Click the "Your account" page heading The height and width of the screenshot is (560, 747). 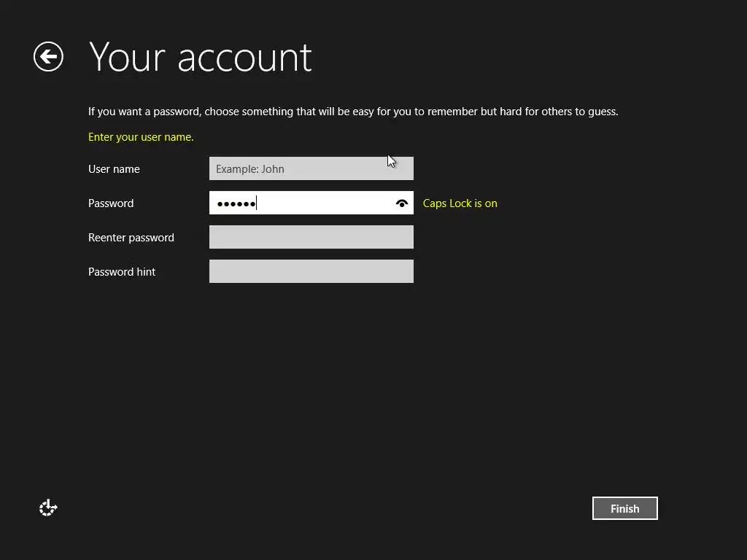point(200,58)
